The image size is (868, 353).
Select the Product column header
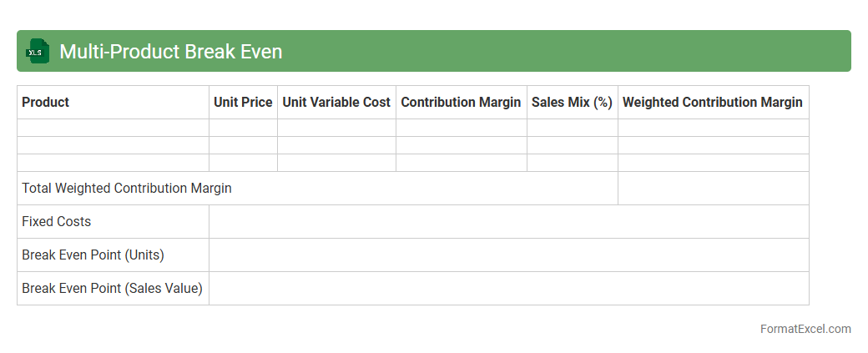pos(46,102)
